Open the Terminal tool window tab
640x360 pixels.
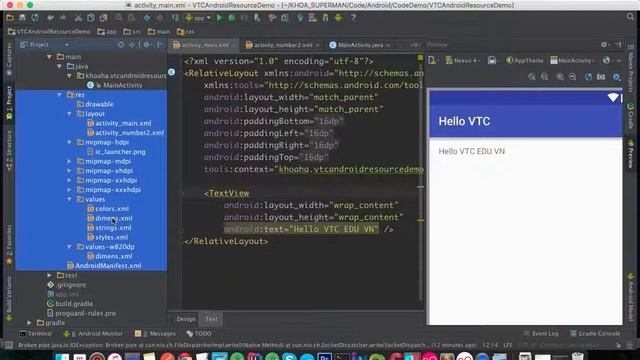pos(36,333)
